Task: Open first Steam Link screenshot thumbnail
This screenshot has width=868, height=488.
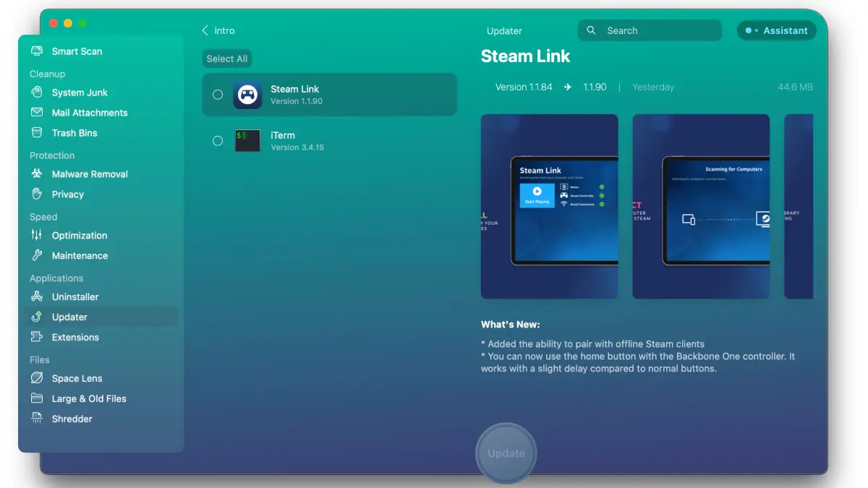Action: coord(550,207)
